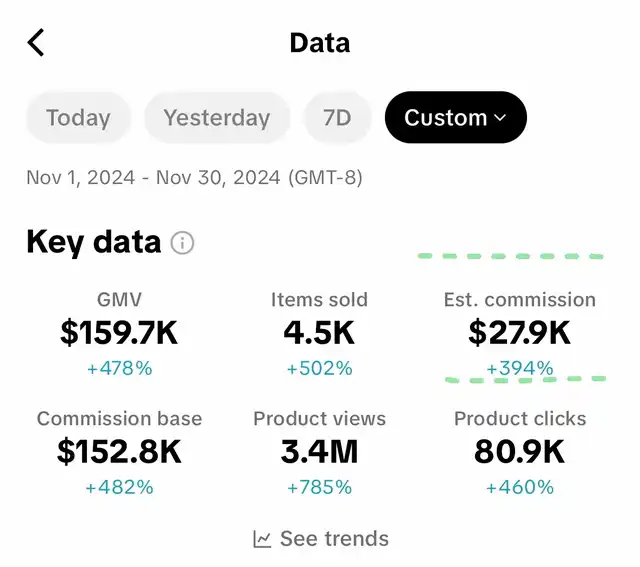Screen dimensions: 640x567
Task: Expand the Custom date range chevron
Action: point(500,118)
